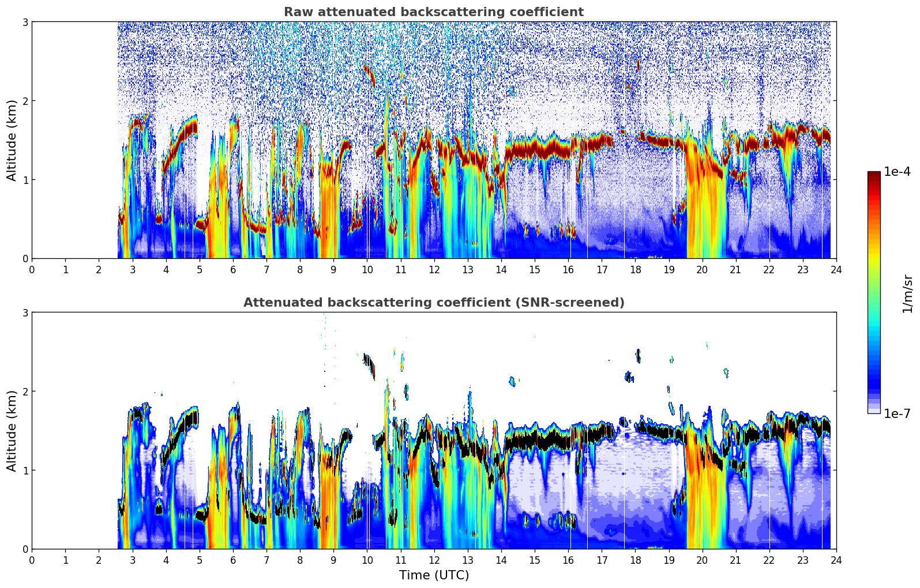Image resolution: width=920 pixels, height=588 pixels.
Task: Click time tick '24' under the raw plot
Action: tap(836, 269)
